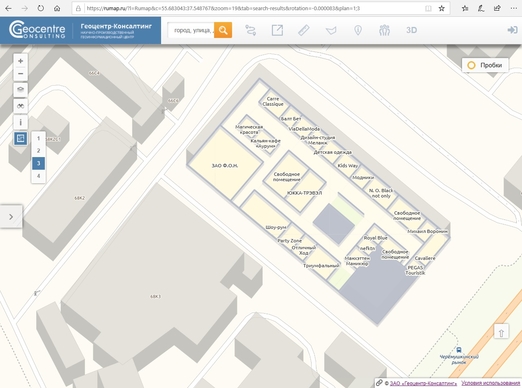The width and height of the screenshot is (522, 388).
Task: Expand the left side panel chevron
Action: [11, 217]
